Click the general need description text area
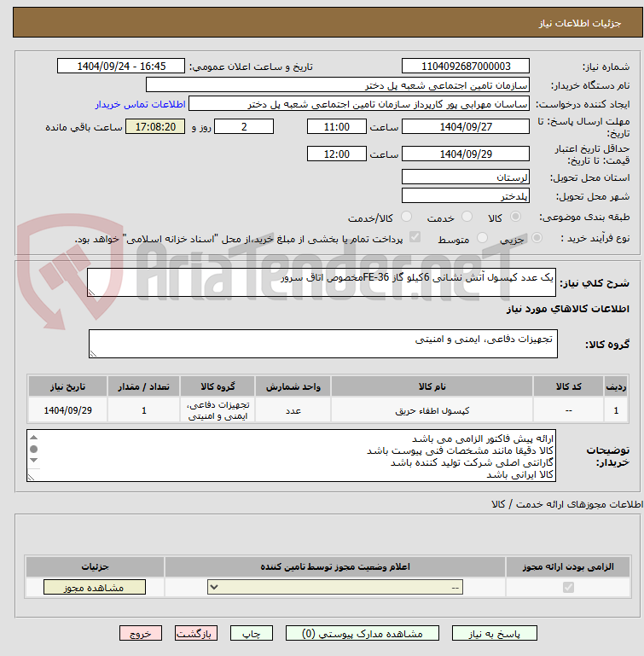This screenshot has width=644, height=656. click(322, 282)
